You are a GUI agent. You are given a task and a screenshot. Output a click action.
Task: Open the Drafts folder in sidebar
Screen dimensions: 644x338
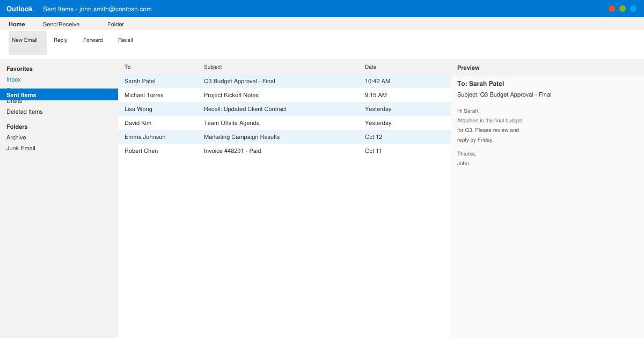pyautogui.click(x=14, y=101)
